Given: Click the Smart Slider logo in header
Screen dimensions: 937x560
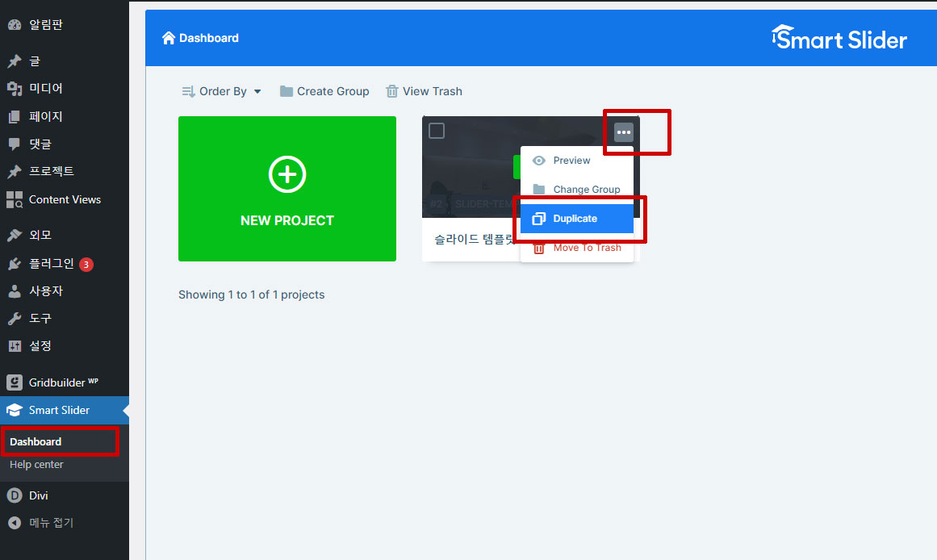Looking at the screenshot, I should point(839,38).
